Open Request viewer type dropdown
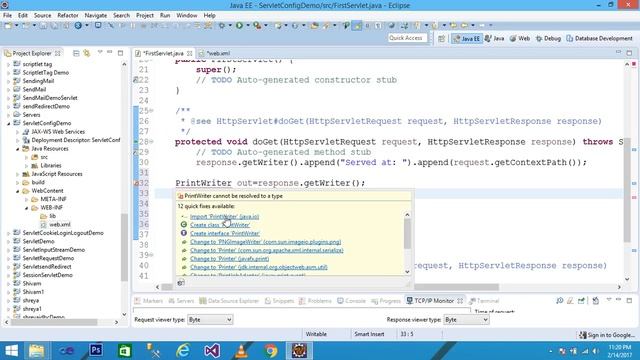 pyautogui.click(x=210, y=320)
